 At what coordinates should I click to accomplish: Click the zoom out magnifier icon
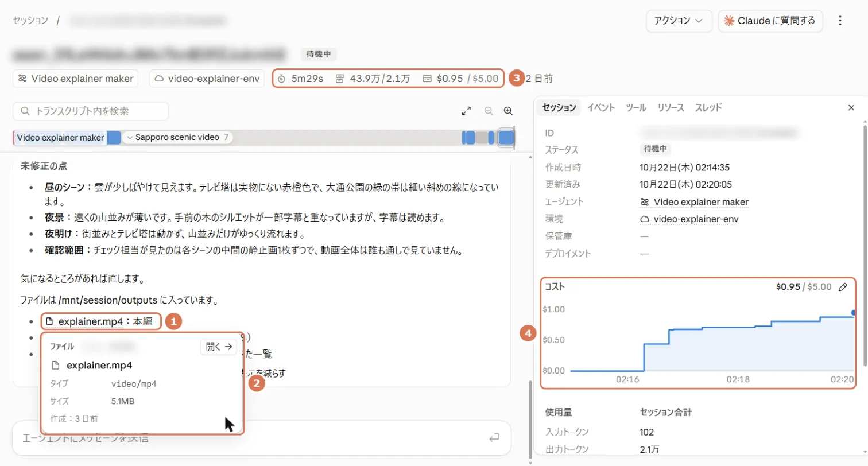click(x=489, y=111)
